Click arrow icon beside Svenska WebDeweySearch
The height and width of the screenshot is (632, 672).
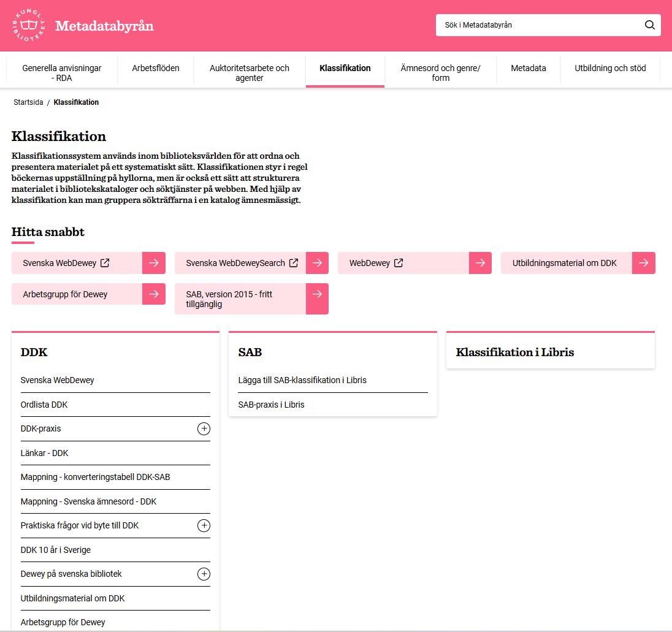coord(317,263)
